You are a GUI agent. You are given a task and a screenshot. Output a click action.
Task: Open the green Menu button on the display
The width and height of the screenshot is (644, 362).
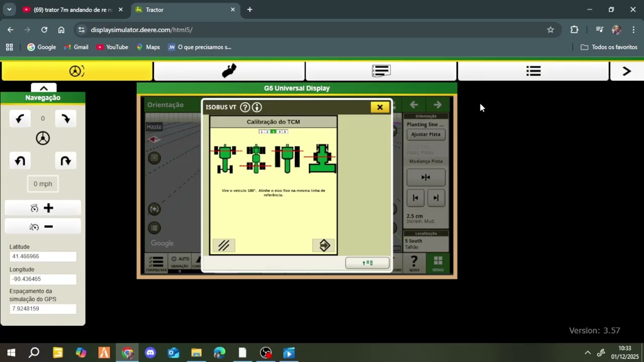tap(438, 263)
